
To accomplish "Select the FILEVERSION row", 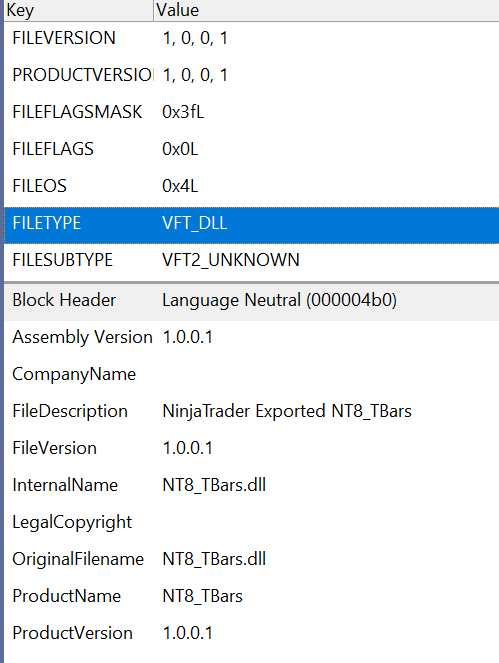I will coord(252,38).
